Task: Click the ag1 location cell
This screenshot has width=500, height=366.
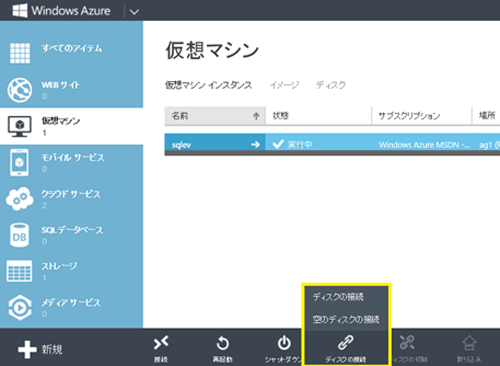Action: (489, 145)
